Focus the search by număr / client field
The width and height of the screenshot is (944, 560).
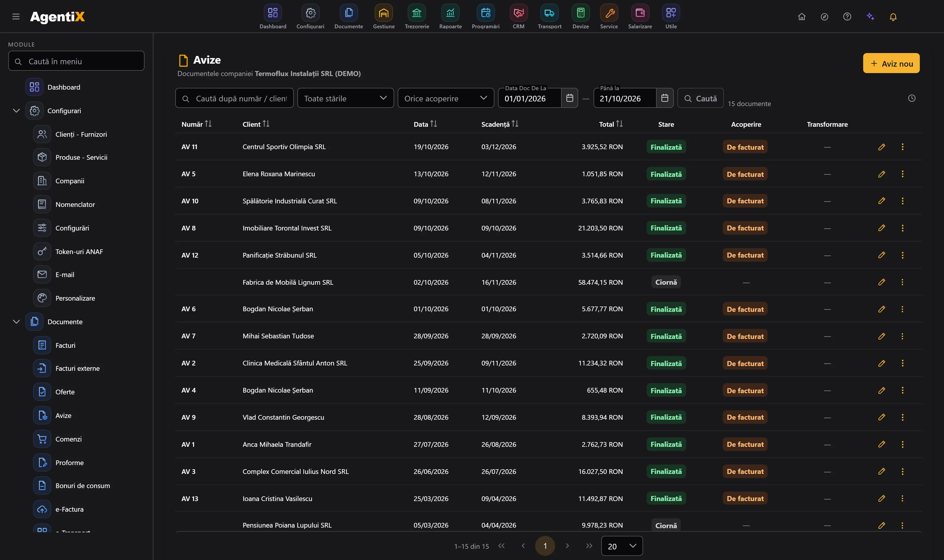tap(234, 98)
